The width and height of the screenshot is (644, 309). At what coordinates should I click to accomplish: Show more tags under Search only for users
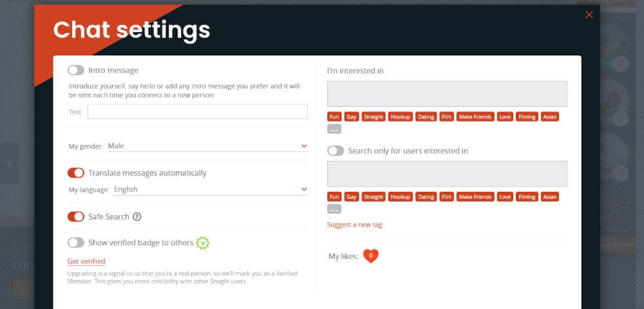pos(334,209)
